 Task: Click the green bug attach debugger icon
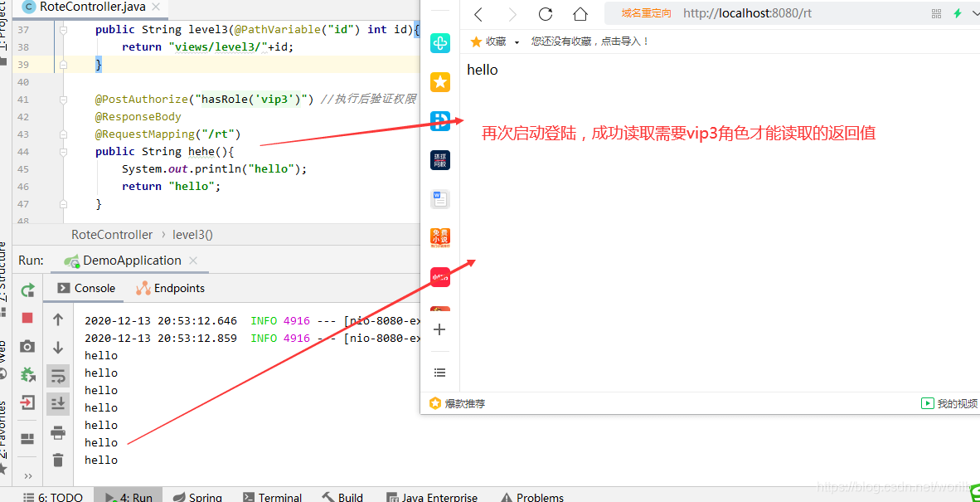[27, 374]
